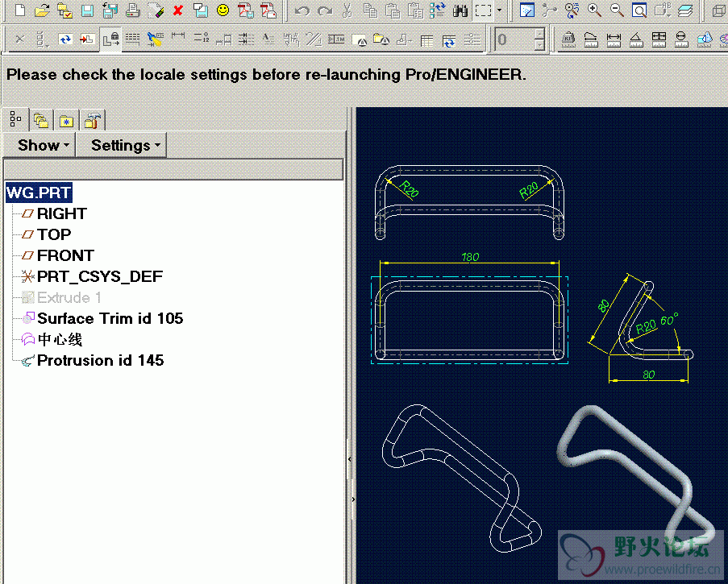Click the paste special icon
Image resolution: width=728 pixels, height=584 pixels.
[415, 10]
